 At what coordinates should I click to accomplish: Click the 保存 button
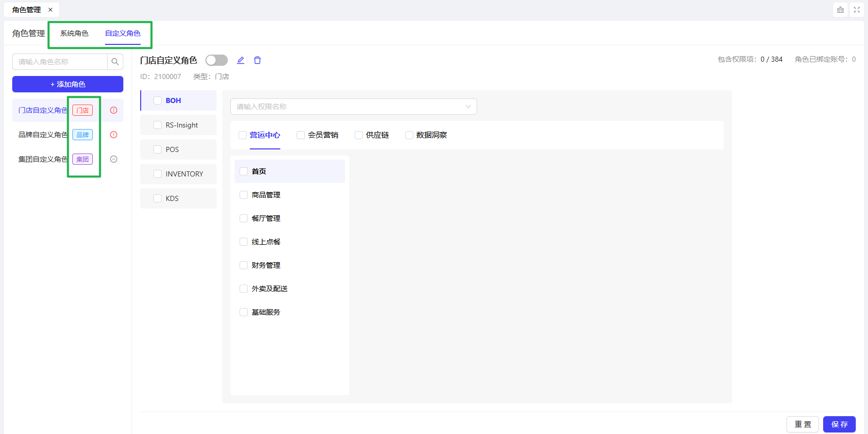click(839, 424)
